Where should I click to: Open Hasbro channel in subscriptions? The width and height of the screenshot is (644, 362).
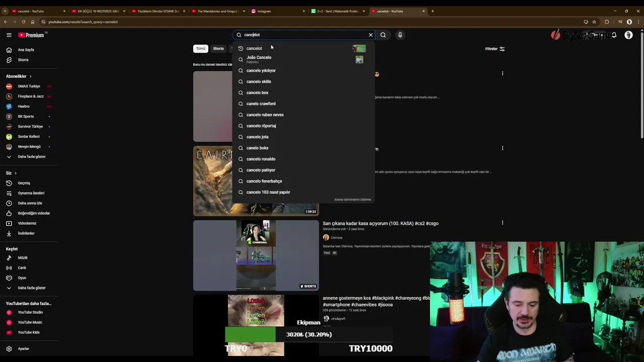coord(28,106)
